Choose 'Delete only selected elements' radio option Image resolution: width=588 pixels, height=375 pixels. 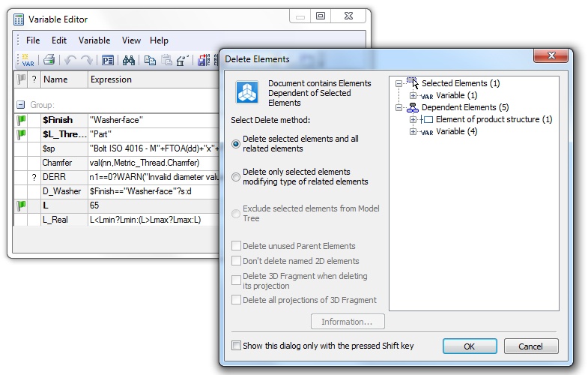(237, 177)
